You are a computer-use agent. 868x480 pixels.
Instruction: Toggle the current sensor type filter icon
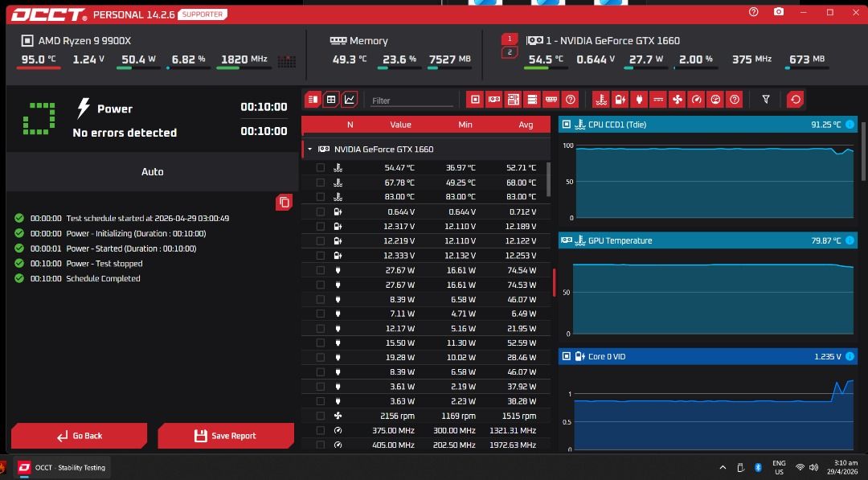click(658, 100)
